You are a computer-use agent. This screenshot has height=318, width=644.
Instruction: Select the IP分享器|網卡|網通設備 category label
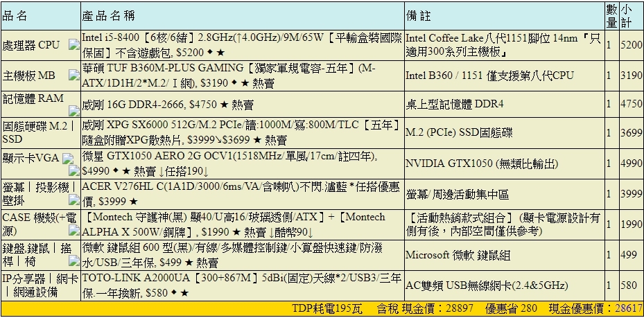point(40,285)
